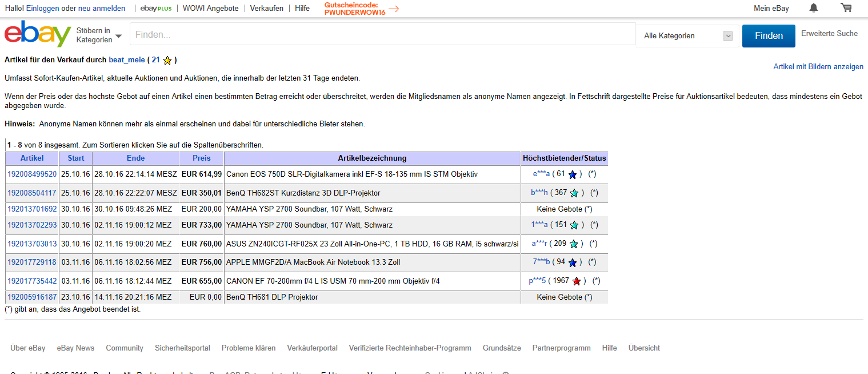
Task: Open the Grundsätze footer link
Action: [x=502, y=348]
